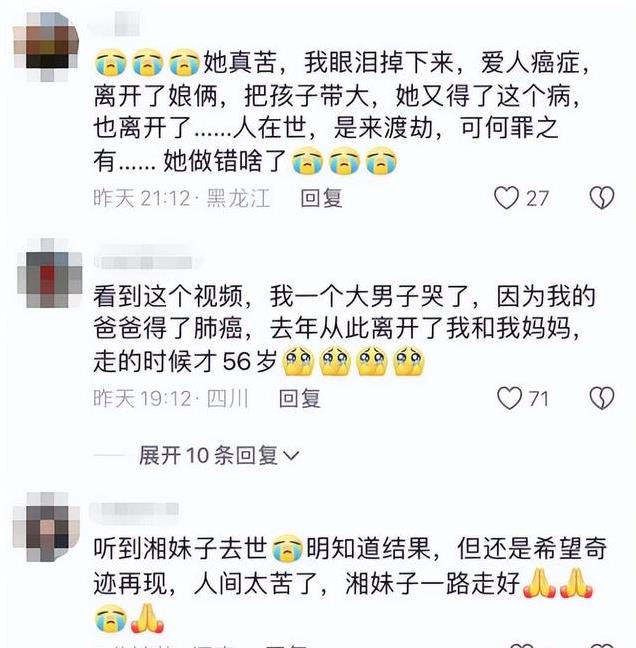Open the second commenter's avatar
This screenshot has height=648, width=636.
[x=50, y=273]
